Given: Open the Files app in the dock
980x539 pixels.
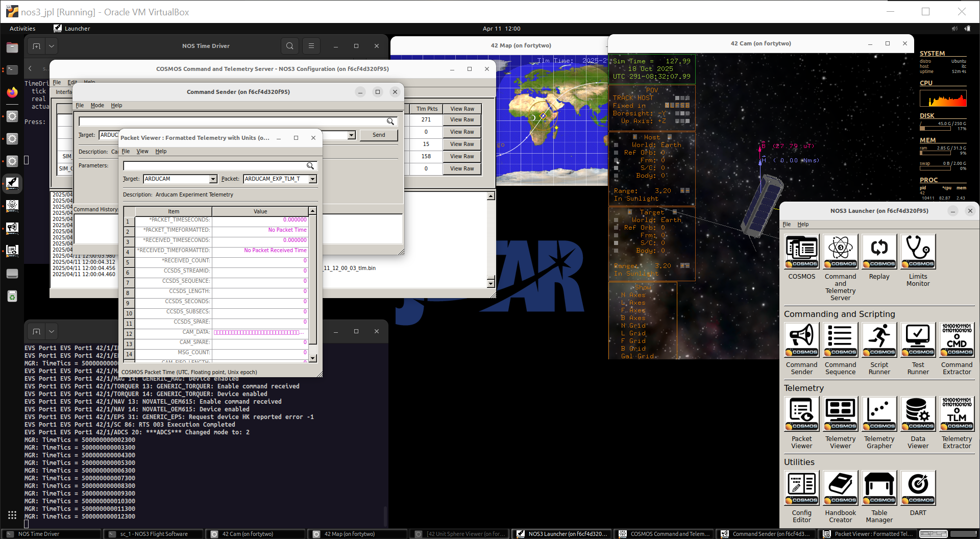Looking at the screenshot, I should point(12,47).
